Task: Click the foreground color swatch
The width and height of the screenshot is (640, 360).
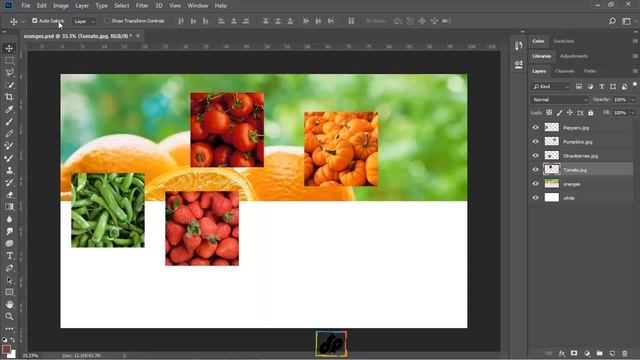Action: 6,349
